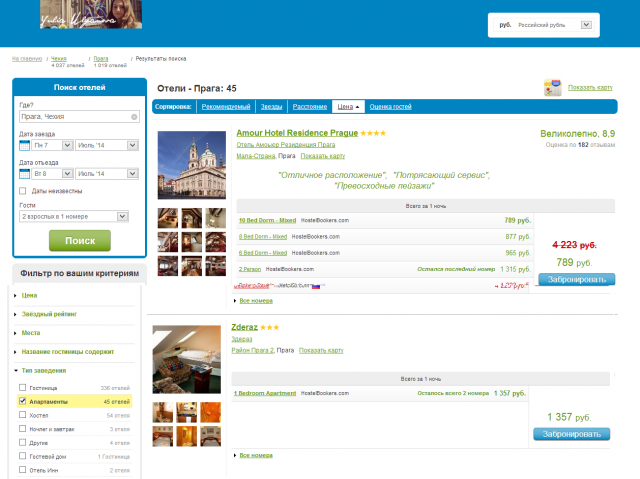This screenshot has height=479, width=640.
Task: Open Amour Hotel main church photo
Action: (x=192, y=165)
